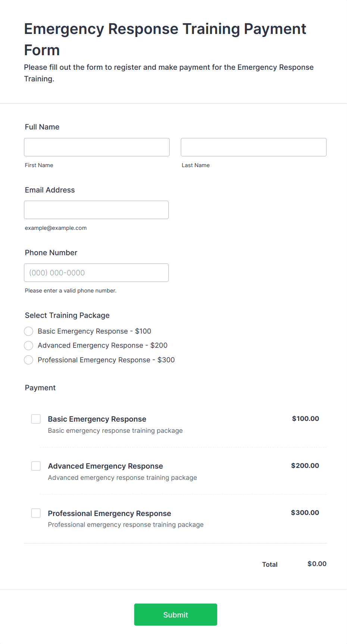Focus the Email Address text box
This screenshot has height=644, width=347.
(96, 210)
